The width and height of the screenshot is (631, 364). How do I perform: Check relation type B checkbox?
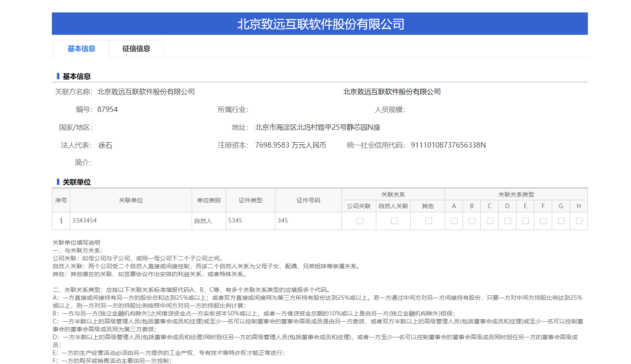click(x=472, y=221)
